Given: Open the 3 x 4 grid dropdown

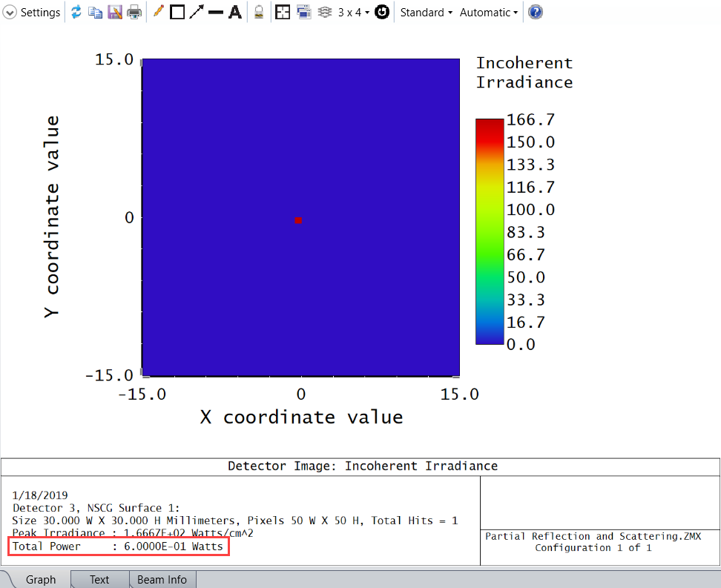Looking at the screenshot, I should pyautogui.click(x=354, y=13).
